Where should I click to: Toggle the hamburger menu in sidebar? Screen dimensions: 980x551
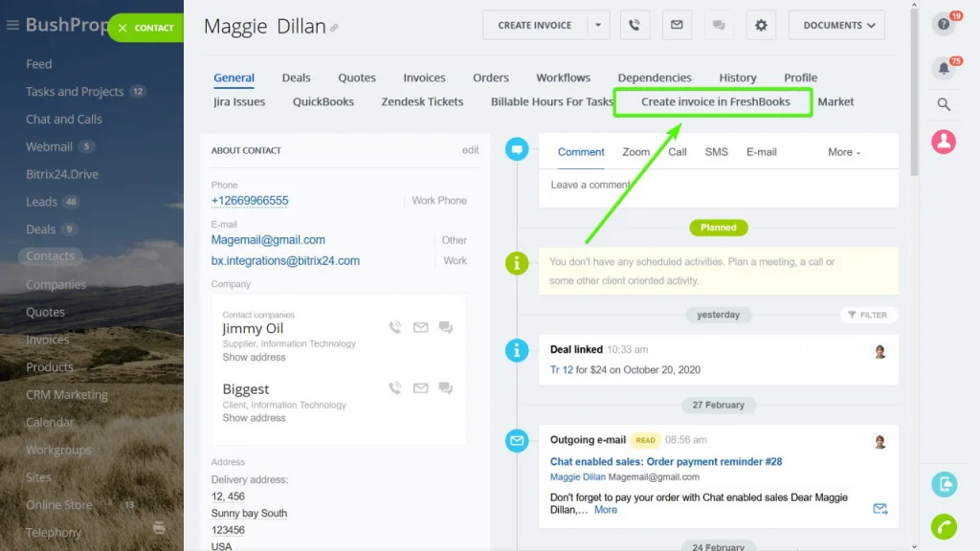[12, 25]
